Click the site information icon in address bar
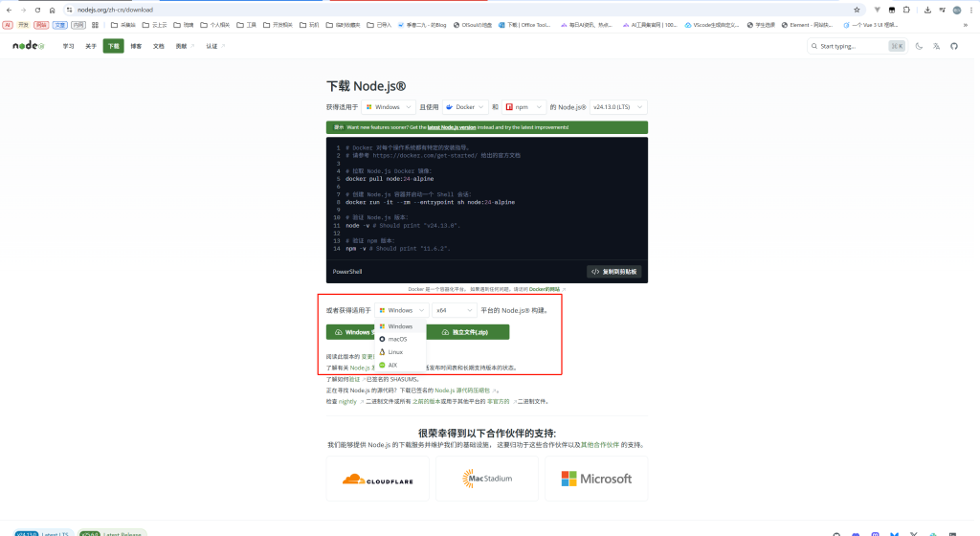The height and width of the screenshot is (536, 980). tap(69, 10)
